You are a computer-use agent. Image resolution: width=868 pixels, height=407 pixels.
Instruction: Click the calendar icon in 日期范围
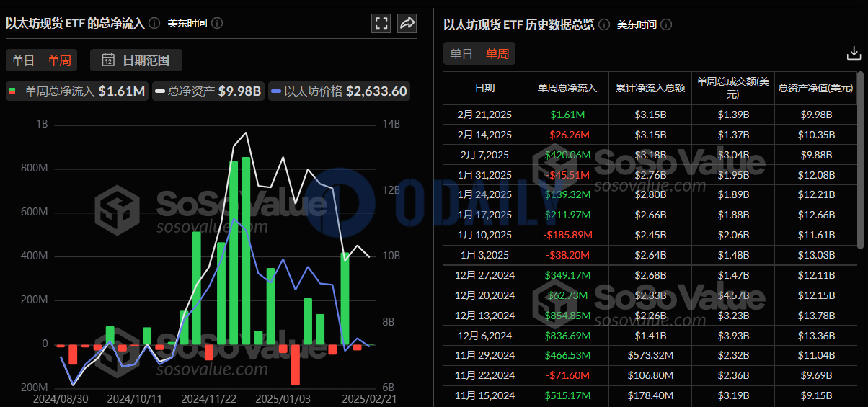point(109,60)
